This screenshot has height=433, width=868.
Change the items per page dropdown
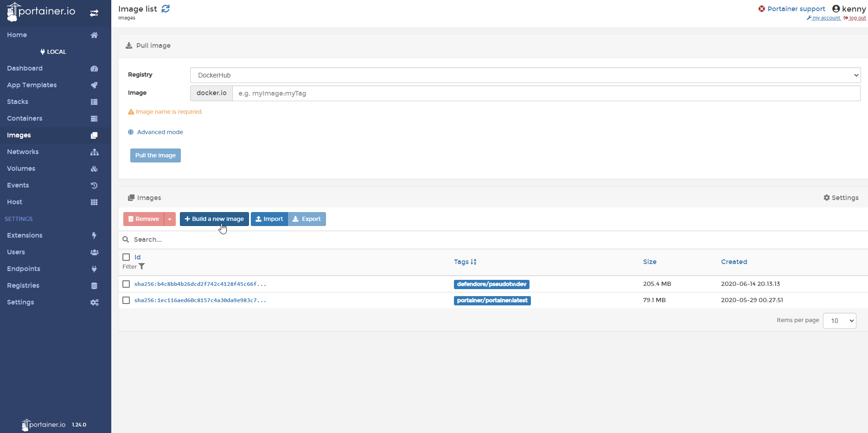pos(839,320)
